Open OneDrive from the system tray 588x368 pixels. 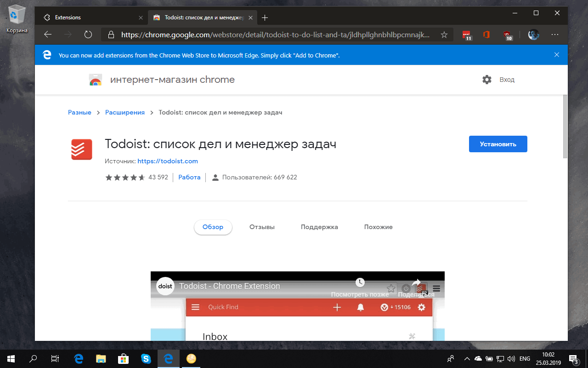[478, 359]
